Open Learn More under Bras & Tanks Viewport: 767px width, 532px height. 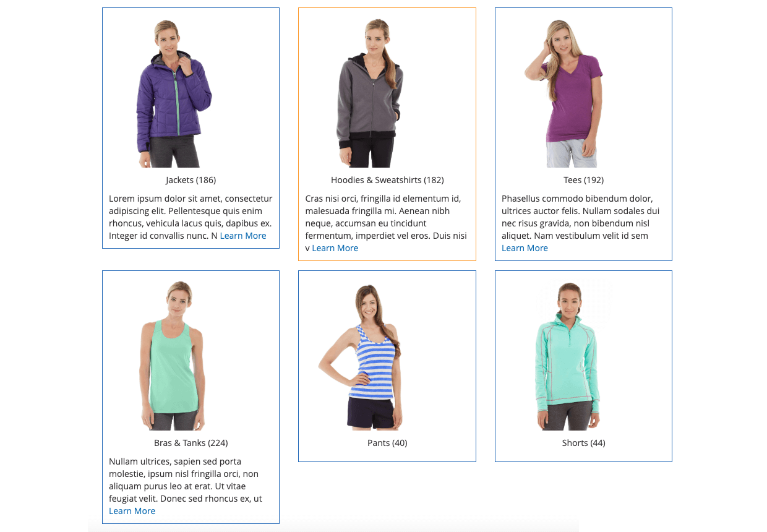[132, 511]
